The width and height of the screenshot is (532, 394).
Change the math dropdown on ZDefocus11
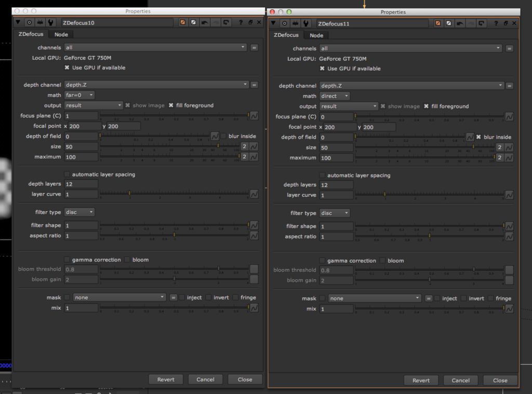pos(335,96)
